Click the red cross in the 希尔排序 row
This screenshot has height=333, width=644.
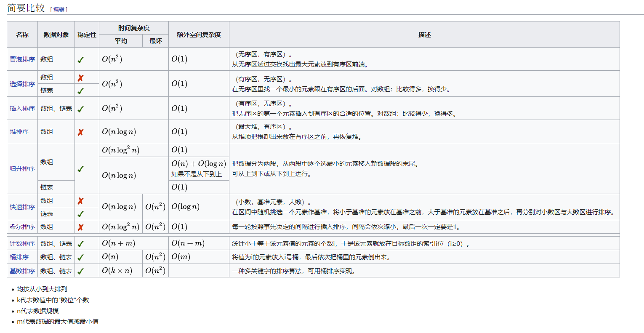tap(80, 227)
